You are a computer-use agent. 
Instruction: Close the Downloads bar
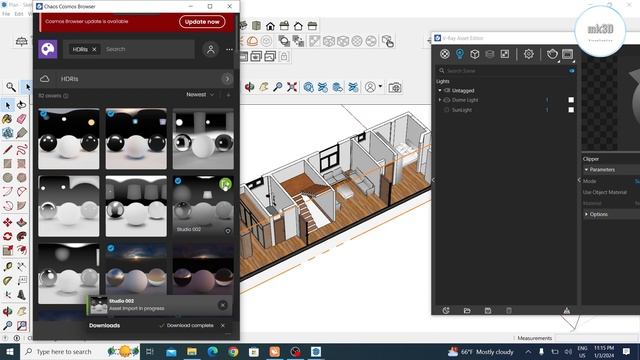point(223,326)
